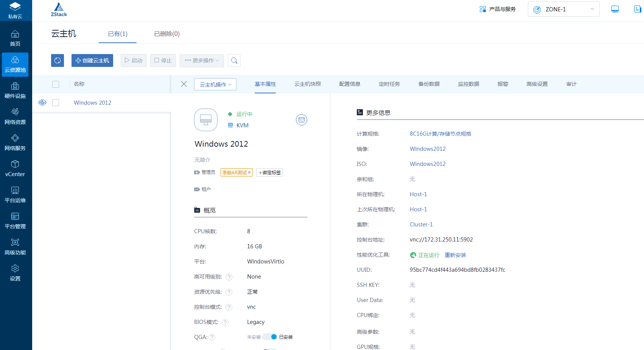Click the 创建云主机 button
Screen dimensions: 644x350
[x=92, y=60]
